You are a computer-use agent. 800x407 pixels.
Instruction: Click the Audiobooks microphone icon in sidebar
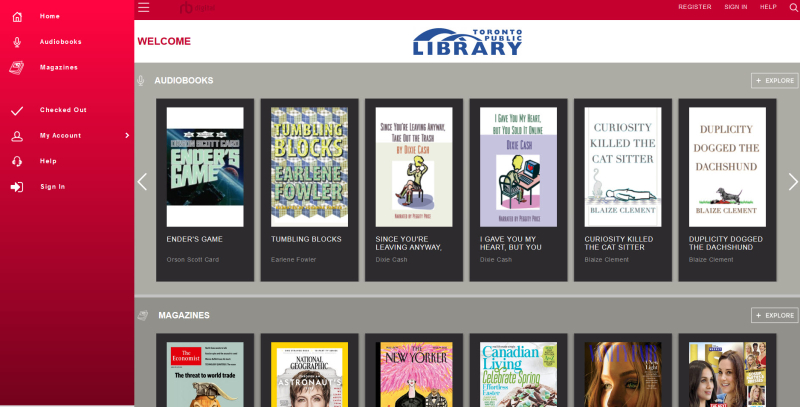(17, 42)
